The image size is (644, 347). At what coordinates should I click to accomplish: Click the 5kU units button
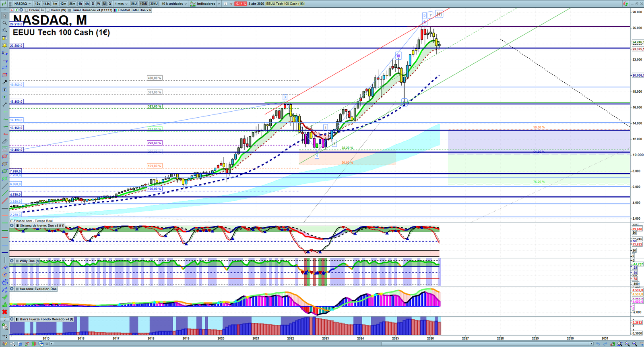(134, 4)
